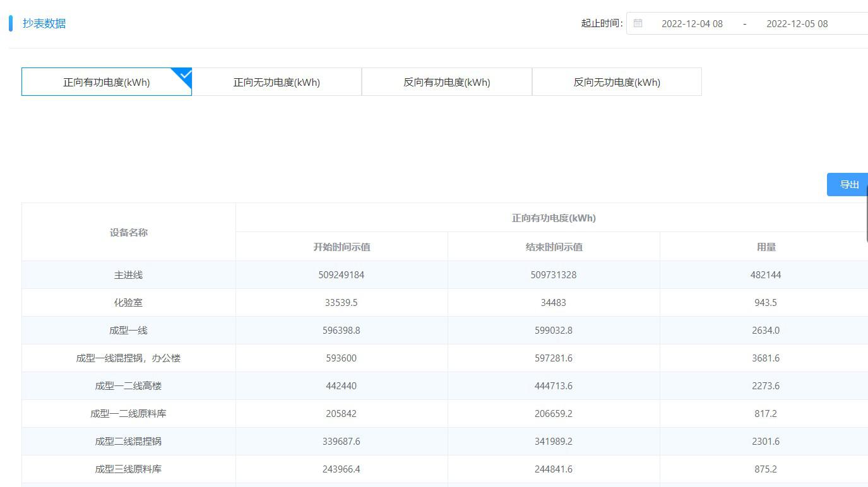
Task: Click the 成型三线原料库 device name
Action: pos(129,469)
